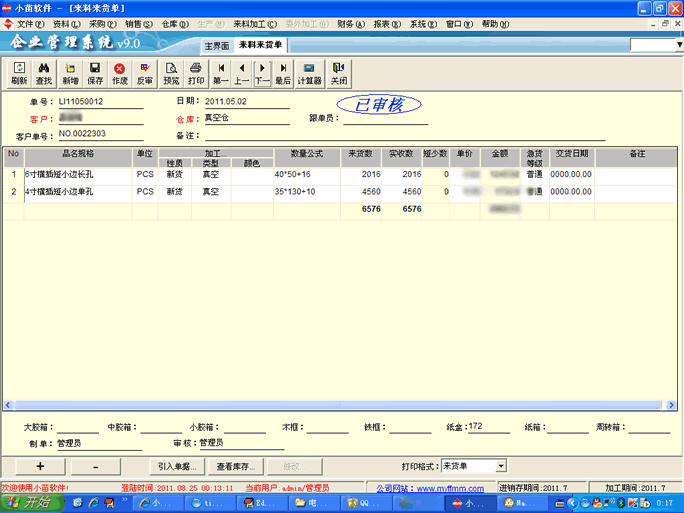Open company website link www.mffmm.com

tap(450, 489)
